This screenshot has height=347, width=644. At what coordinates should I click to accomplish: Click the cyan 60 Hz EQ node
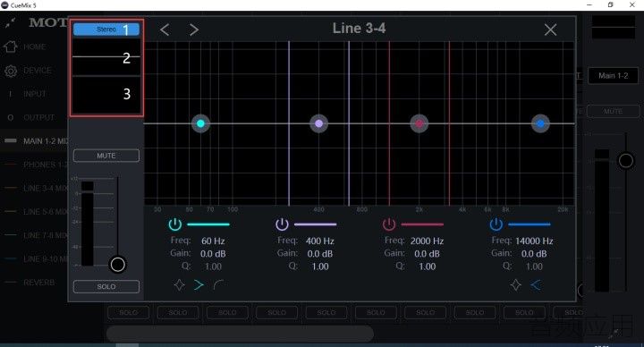click(200, 123)
